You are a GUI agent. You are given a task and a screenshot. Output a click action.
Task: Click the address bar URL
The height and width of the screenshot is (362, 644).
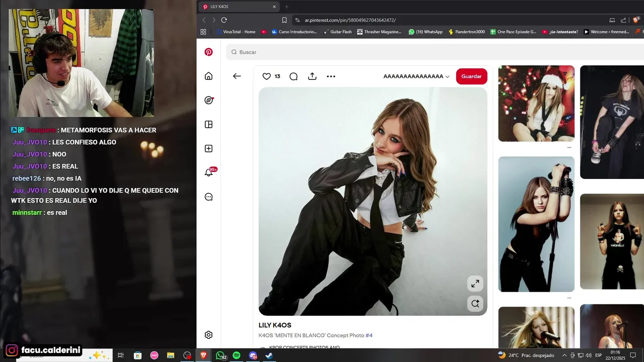pos(350,20)
